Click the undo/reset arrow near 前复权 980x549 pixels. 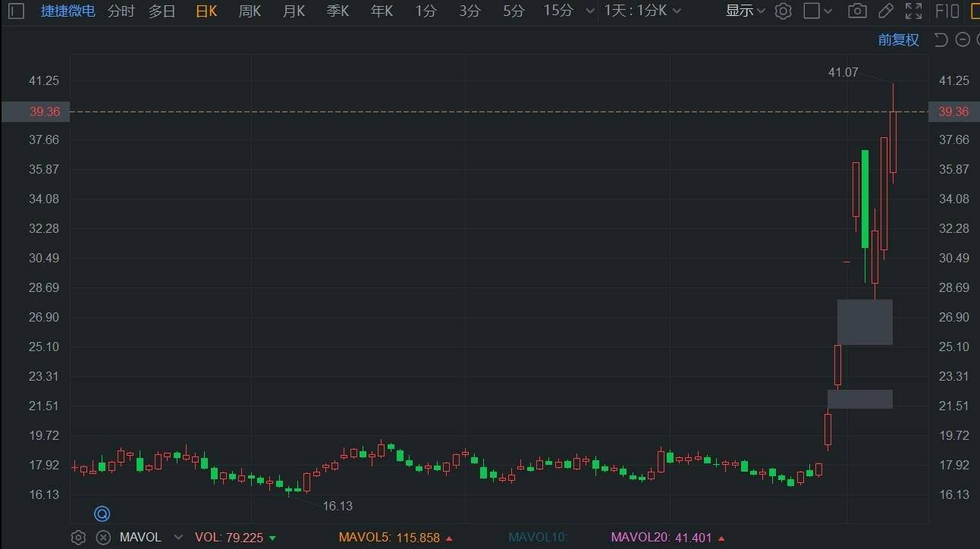click(x=941, y=40)
